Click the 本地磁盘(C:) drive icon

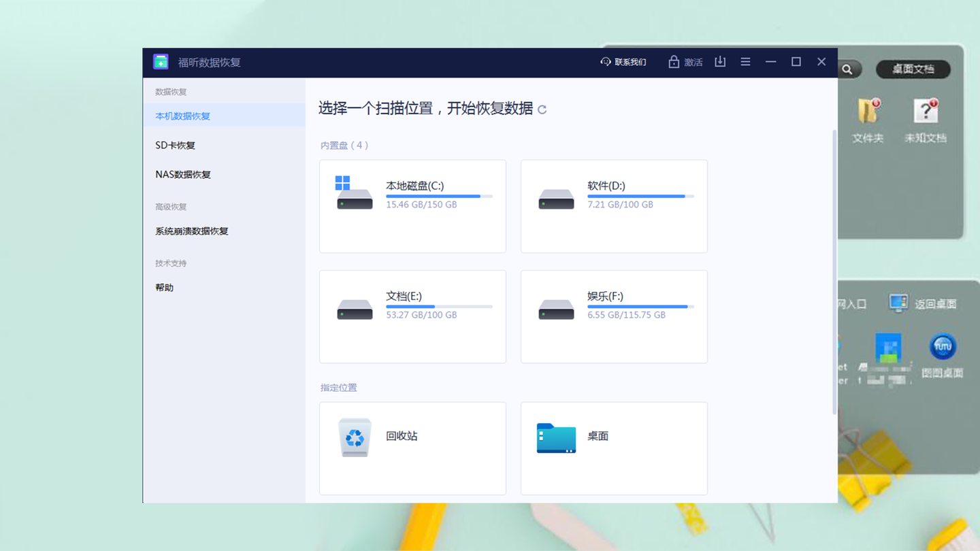click(355, 193)
